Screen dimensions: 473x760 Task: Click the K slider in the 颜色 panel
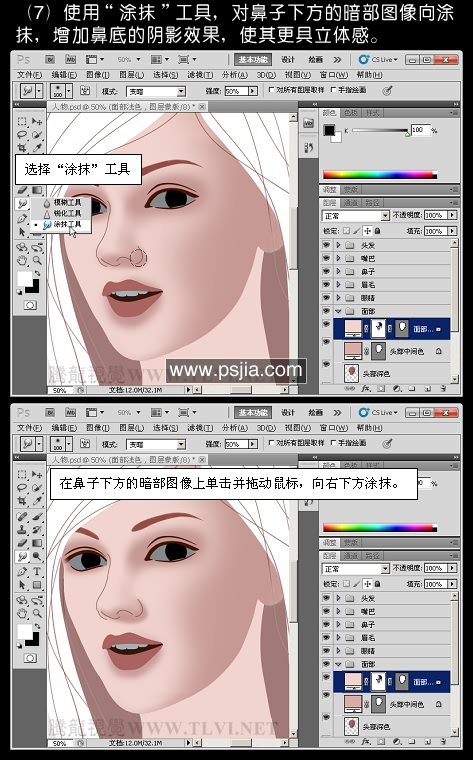pos(380,130)
